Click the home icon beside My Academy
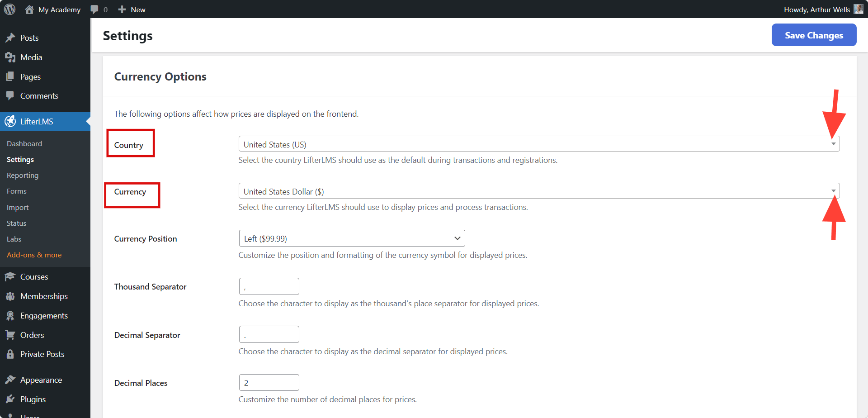The width and height of the screenshot is (868, 418). 29,9
